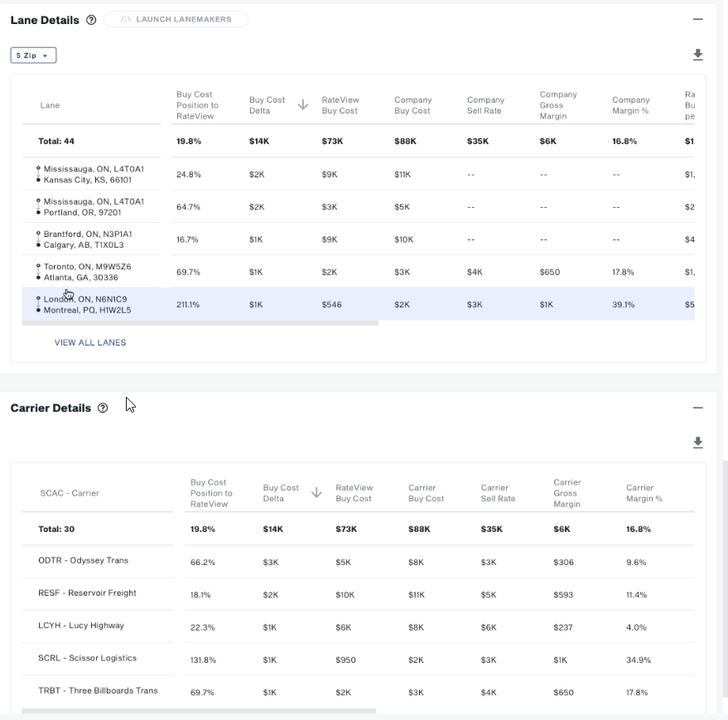The image size is (728, 720).
Task: Open the View All Lanes link
Action: (90, 342)
